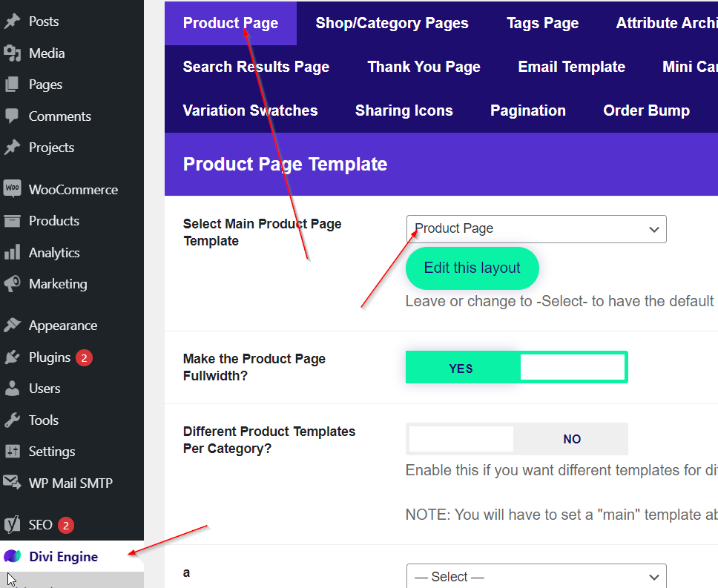The width and height of the screenshot is (718, 588).
Task: Open the Appearance menu in sidebar
Action: 63,326
